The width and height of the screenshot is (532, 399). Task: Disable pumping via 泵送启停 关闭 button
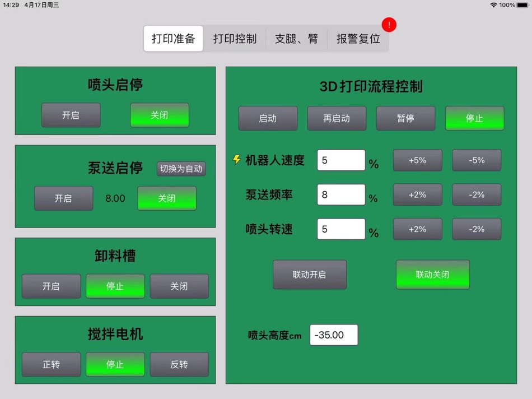pyautogui.click(x=166, y=198)
